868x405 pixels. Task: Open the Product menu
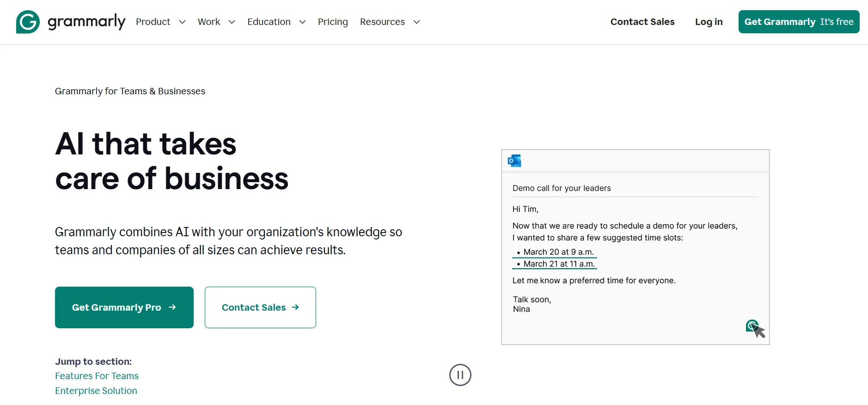coord(153,22)
